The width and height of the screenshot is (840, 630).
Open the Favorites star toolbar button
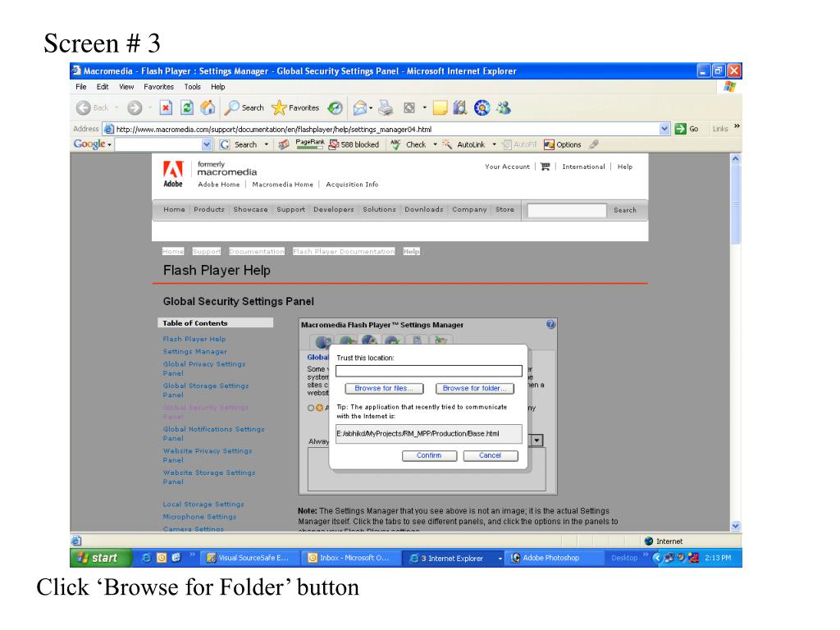(x=295, y=108)
